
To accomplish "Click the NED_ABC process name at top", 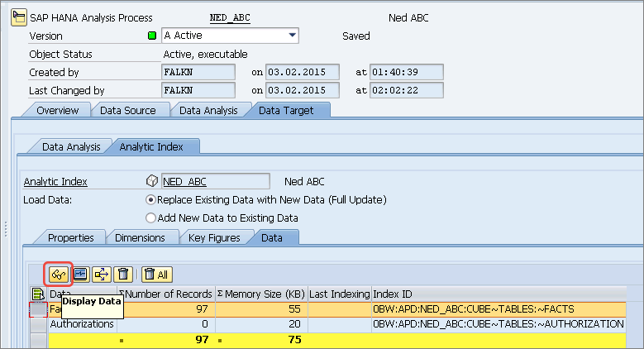I will (x=230, y=17).
